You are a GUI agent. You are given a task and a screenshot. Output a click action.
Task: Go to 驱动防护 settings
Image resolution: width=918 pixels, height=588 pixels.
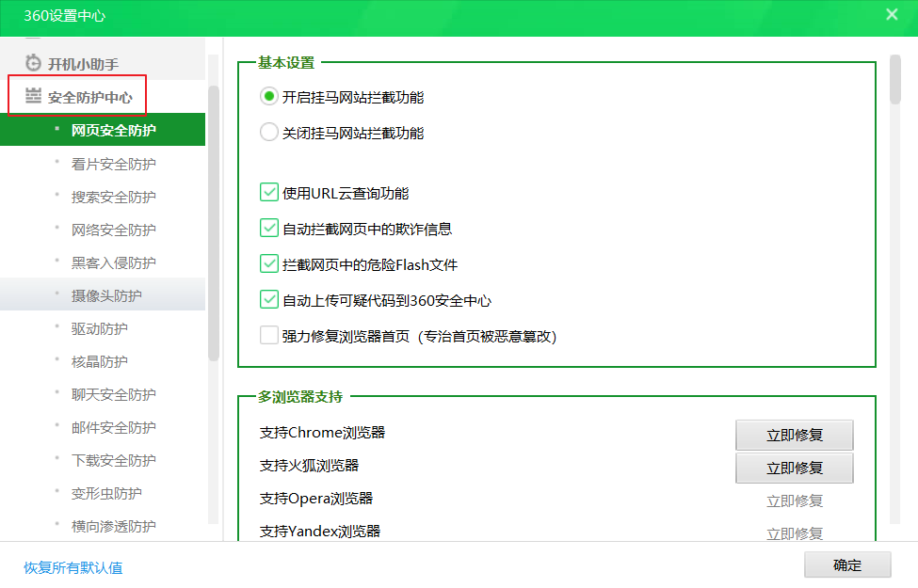point(103,328)
